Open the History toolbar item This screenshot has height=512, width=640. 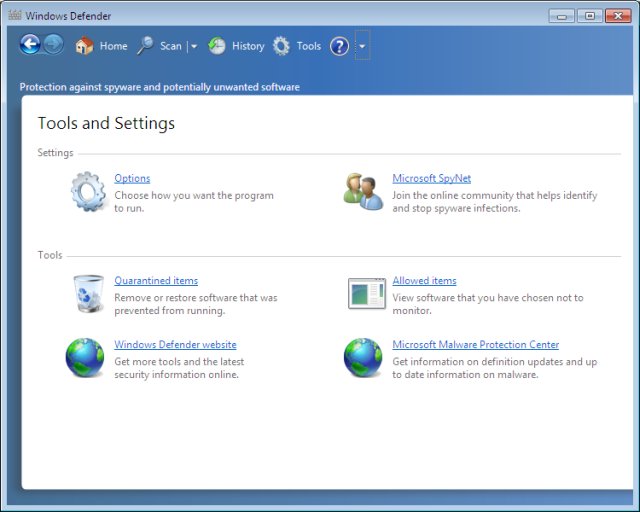click(237, 46)
